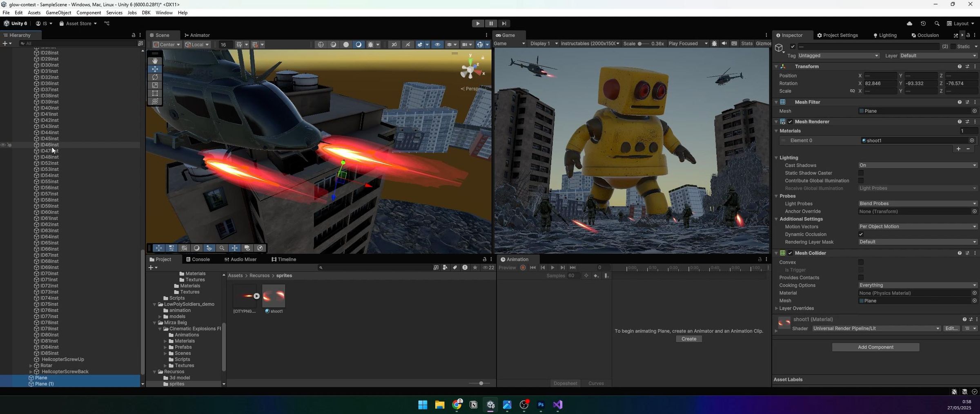The width and height of the screenshot is (980, 414).
Task: Select the Rotate tool in Scene toolbar
Action: pos(155,77)
